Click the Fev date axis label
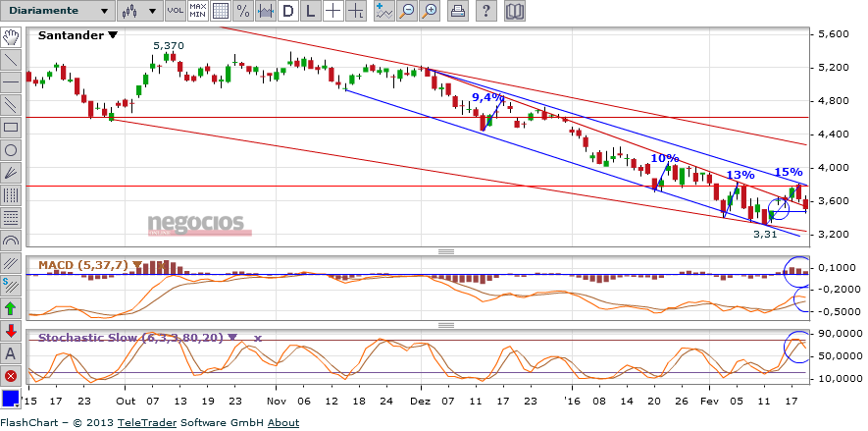 click(x=709, y=402)
